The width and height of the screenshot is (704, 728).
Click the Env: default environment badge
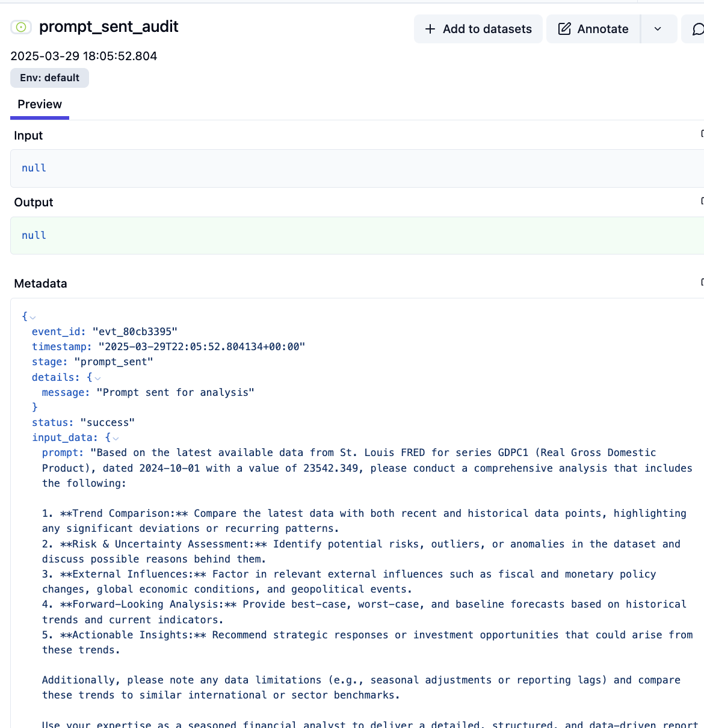click(x=49, y=78)
